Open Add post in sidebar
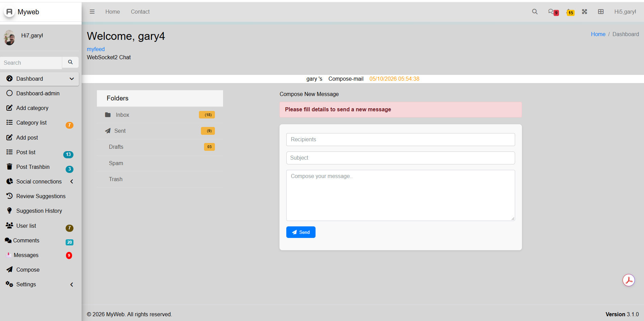 pos(39,138)
